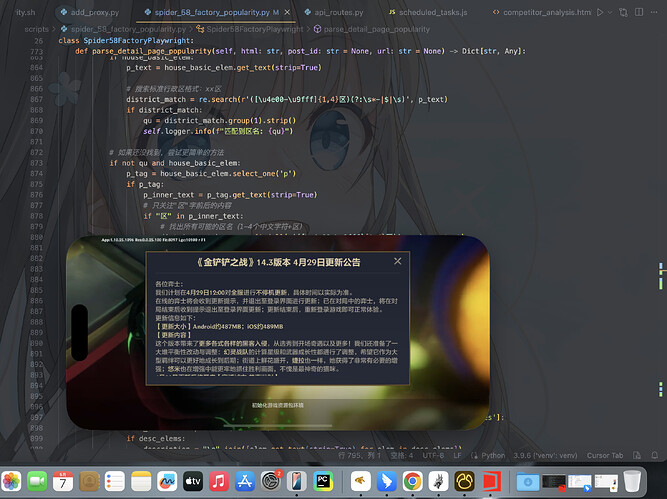The image size is (667, 499).
Task: Open Calendar showing date 7
Action: [63, 481]
